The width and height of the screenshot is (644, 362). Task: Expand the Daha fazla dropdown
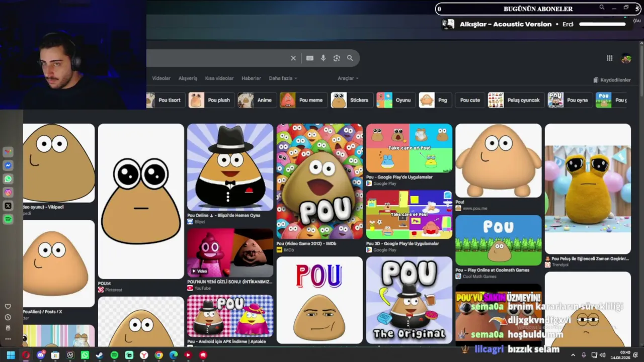tap(283, 78)
